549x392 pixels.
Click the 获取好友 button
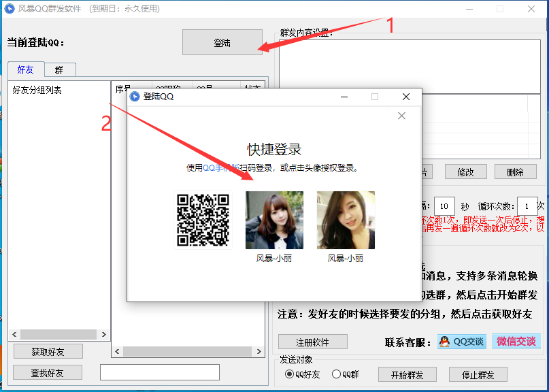click(x=48, y=351)
